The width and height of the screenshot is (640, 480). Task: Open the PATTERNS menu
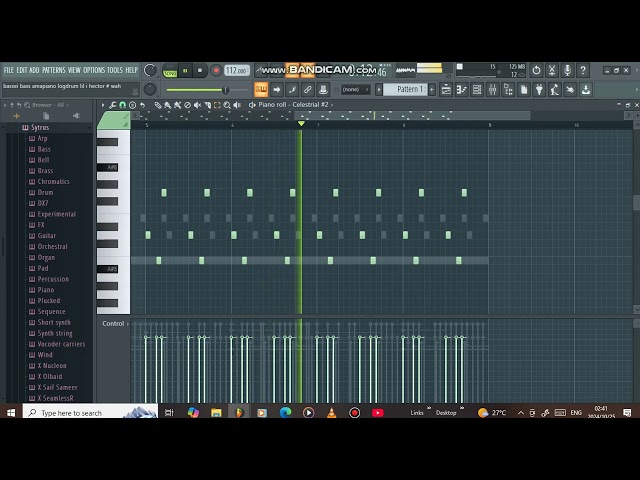click(54, 70)
